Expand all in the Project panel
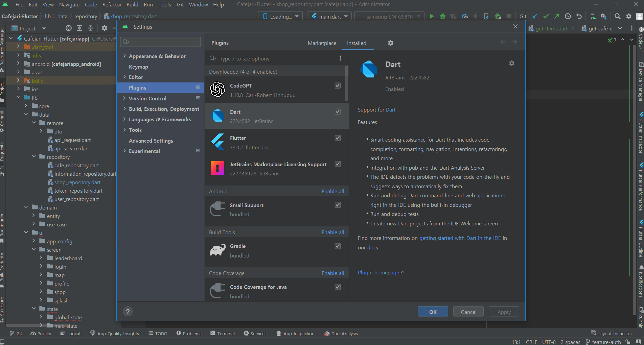 tap(79, 28)
